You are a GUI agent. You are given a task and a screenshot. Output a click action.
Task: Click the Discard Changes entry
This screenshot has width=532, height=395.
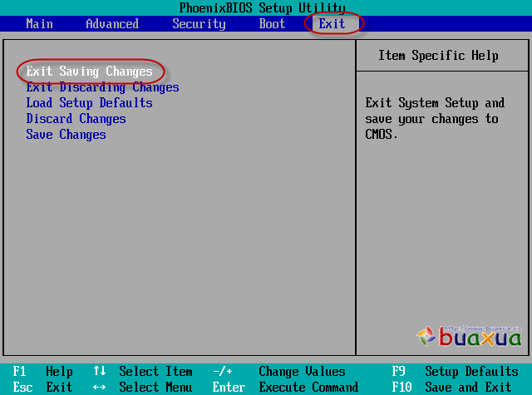[x=76, y=119]
